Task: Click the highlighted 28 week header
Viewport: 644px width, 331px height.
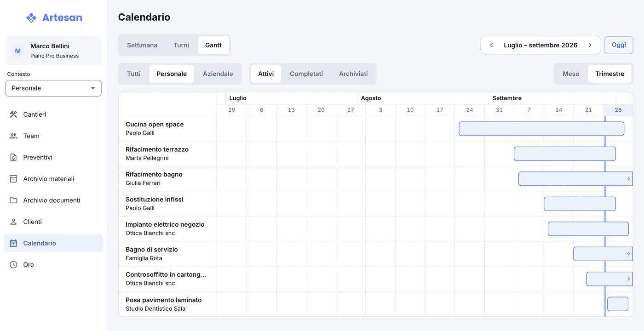Action: point(618,110)
